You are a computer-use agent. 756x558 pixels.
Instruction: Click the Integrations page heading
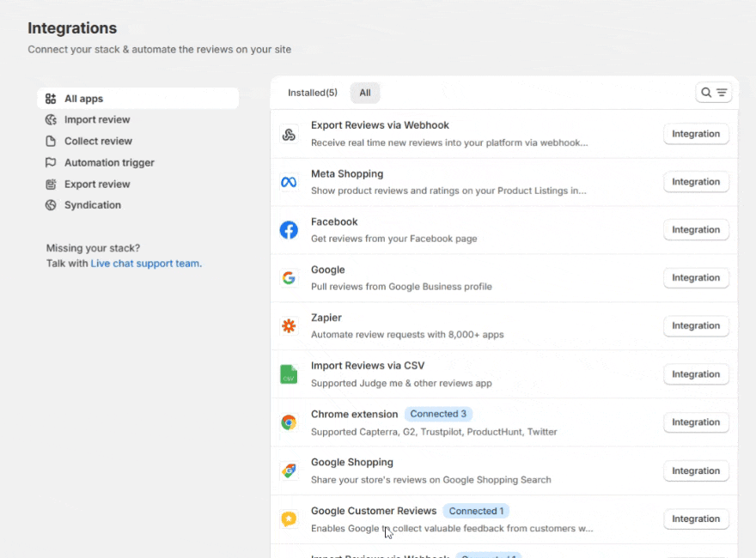(72, 28)
